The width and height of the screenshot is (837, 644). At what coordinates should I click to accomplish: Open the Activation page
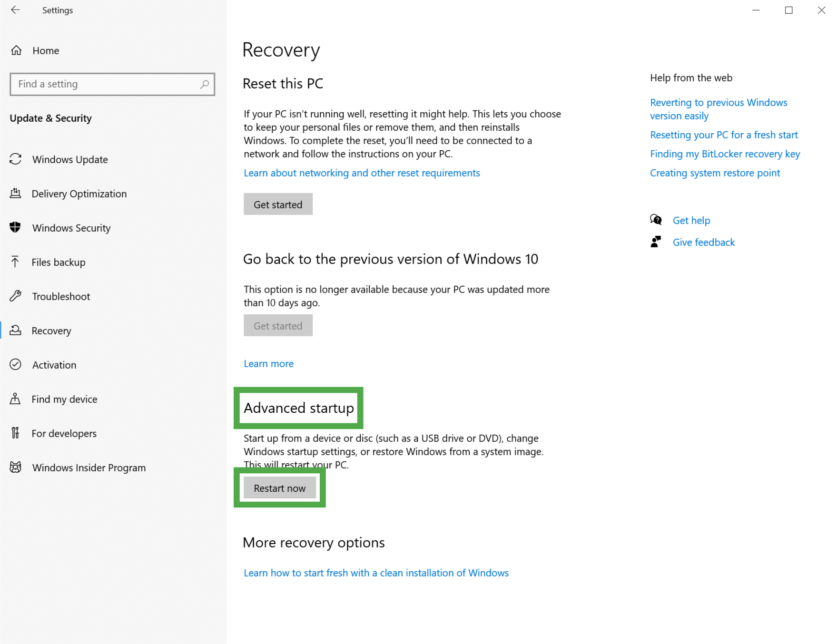click(x=54, y=365)
